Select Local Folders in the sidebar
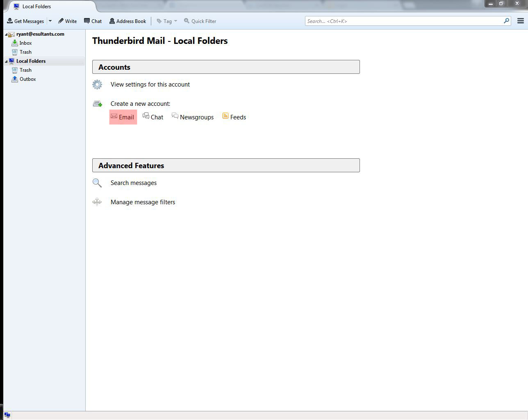This screenshot has height=420, width=528. tap(31, 61)
